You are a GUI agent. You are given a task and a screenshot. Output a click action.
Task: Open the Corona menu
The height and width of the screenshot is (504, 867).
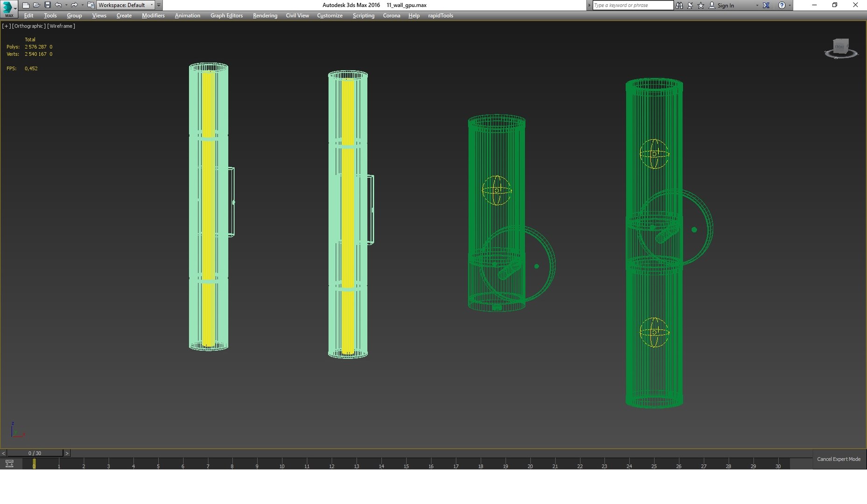tap(392, 15)
